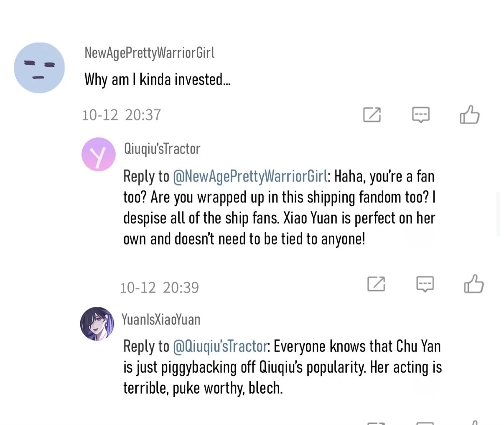Tap the reply text about Chu Yan piggybacking
The width and height of the screenshot is (504, 425).
(282, 367)
